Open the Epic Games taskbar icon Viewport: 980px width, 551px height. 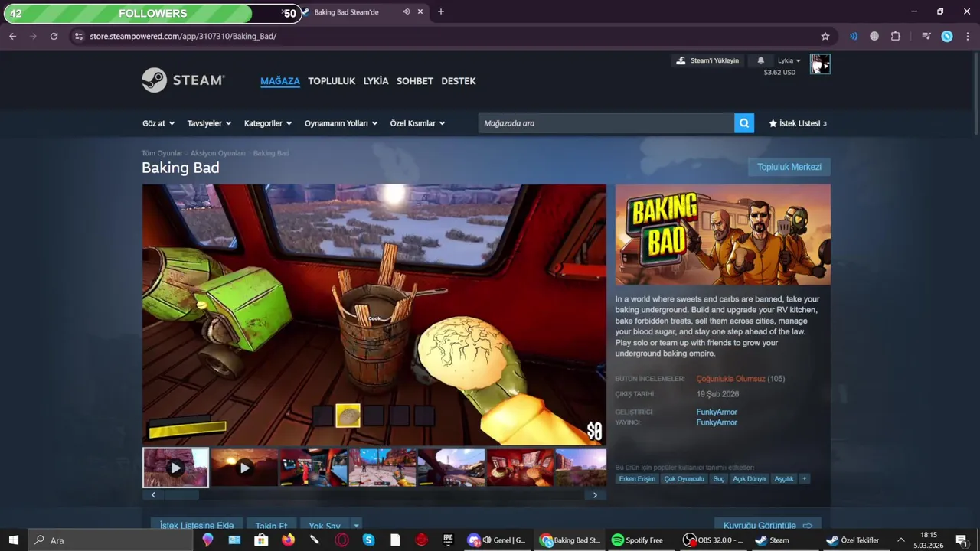point(448,540)
